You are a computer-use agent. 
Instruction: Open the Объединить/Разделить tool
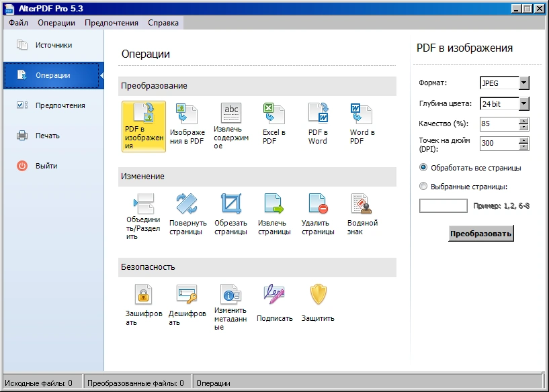pos(143,216)
